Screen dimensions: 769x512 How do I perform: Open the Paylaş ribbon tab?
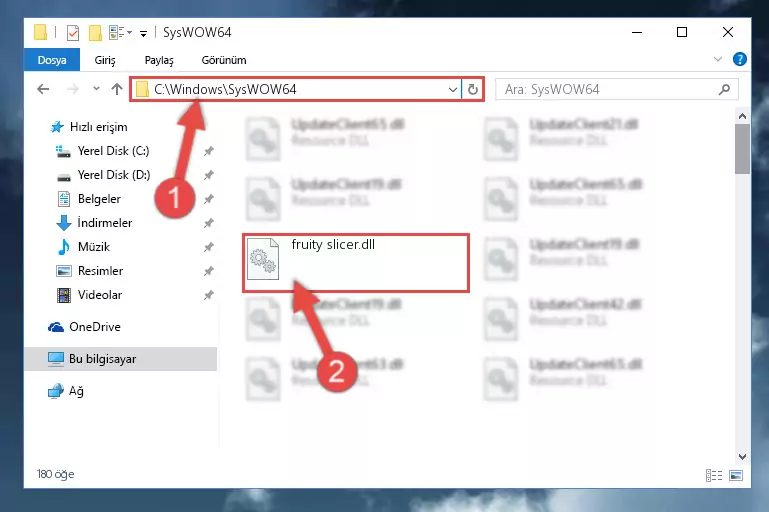click(159, 60)
